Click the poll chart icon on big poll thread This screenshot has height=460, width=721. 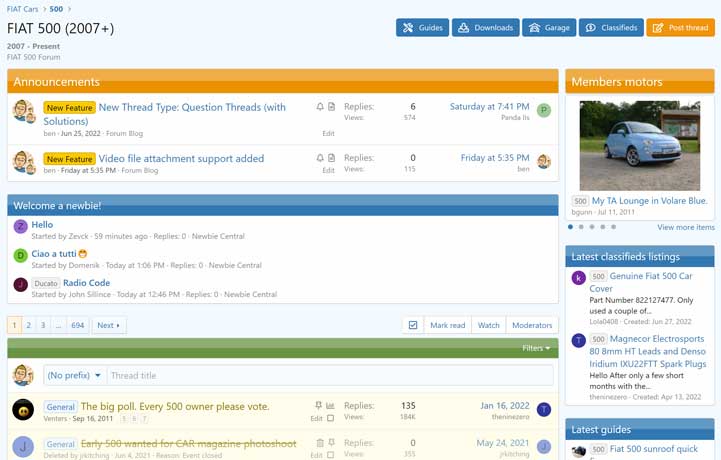330,405
